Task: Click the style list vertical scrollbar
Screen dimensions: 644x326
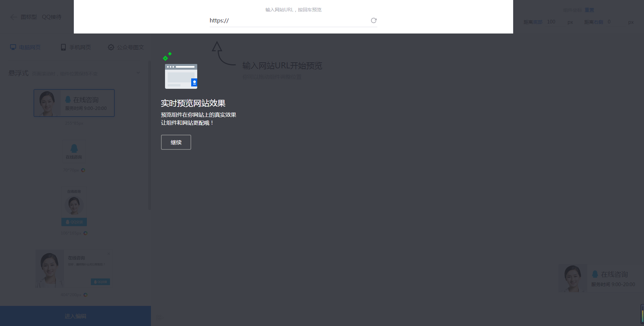Action: point(149,135)
